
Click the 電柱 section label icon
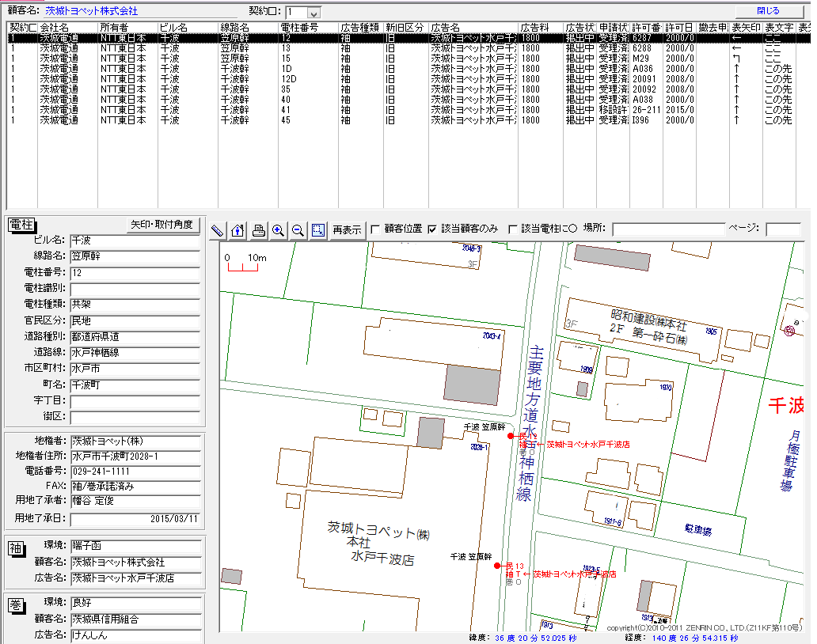pos(22,225)
